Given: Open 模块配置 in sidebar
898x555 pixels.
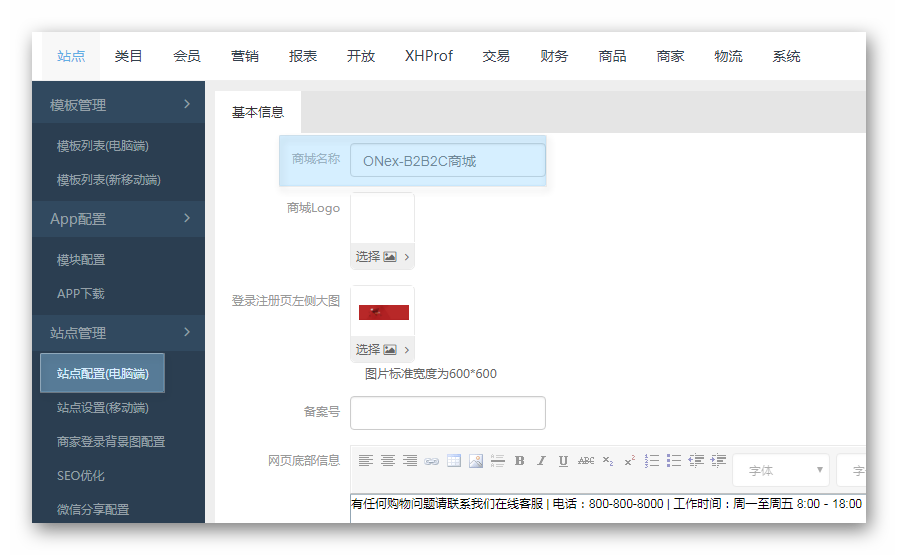Looking at the screenshot, I should pyautogui.click(x=81, y=260).
